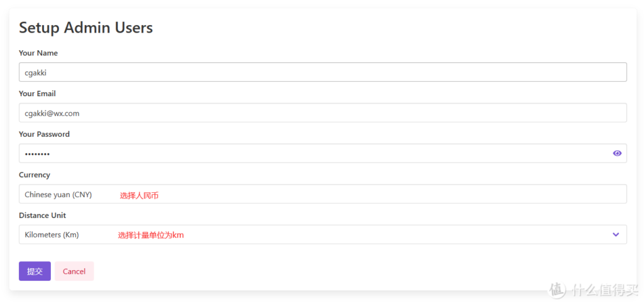
Task: Open the Distance Unit Kilometers dropdown
Action: pyautogui.click(x=314, y=234)
